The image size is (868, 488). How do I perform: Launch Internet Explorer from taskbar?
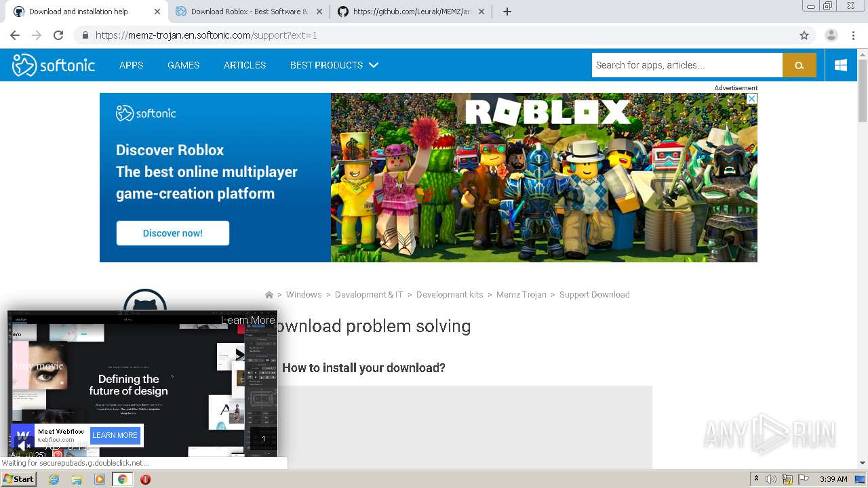54,479
